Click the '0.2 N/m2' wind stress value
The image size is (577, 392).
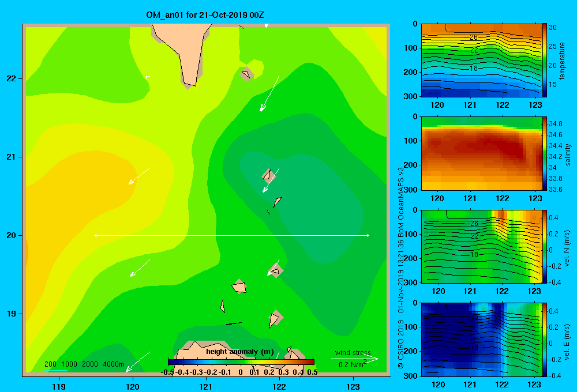353,364
